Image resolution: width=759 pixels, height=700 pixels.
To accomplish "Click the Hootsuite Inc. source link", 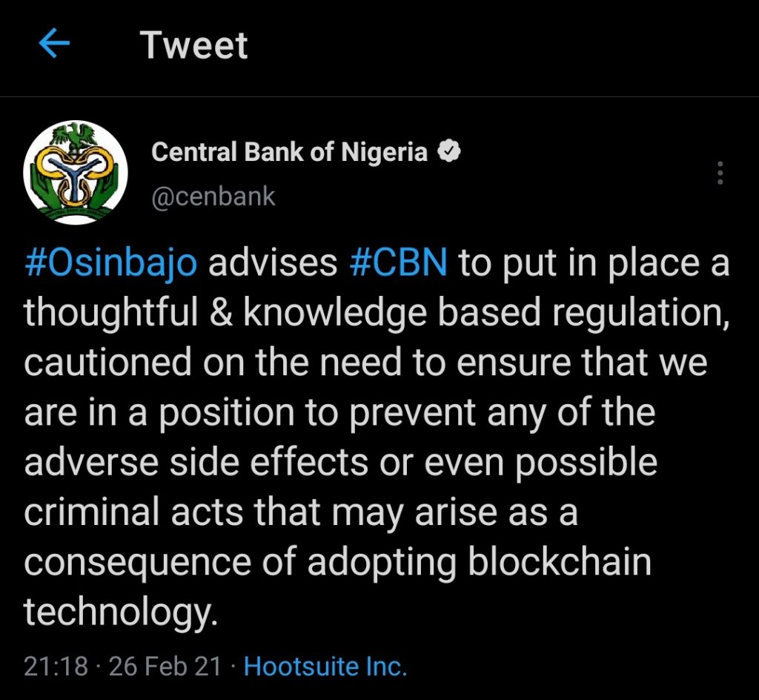I will pyautogui.click(x=325, y=666).
